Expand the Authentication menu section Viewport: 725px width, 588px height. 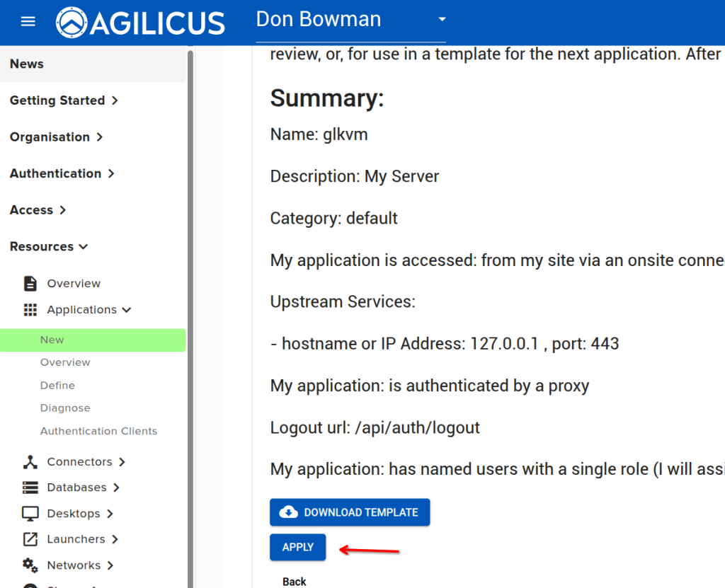[62, 173]
